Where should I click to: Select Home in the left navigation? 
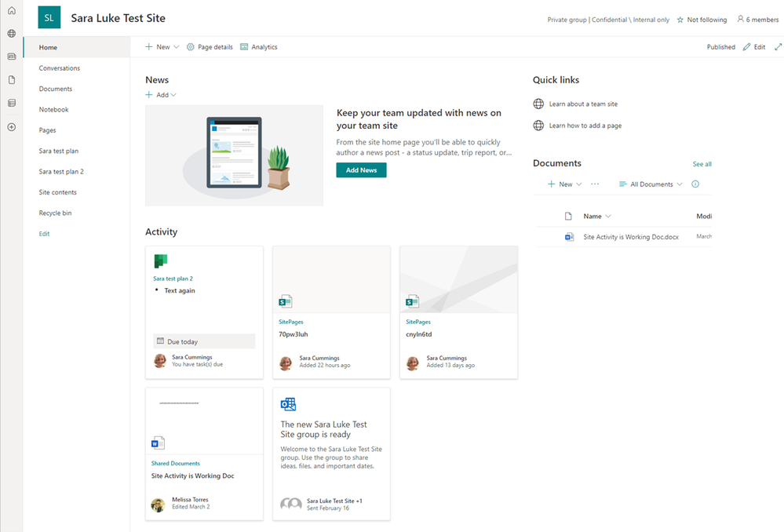(x=76, y=48)
